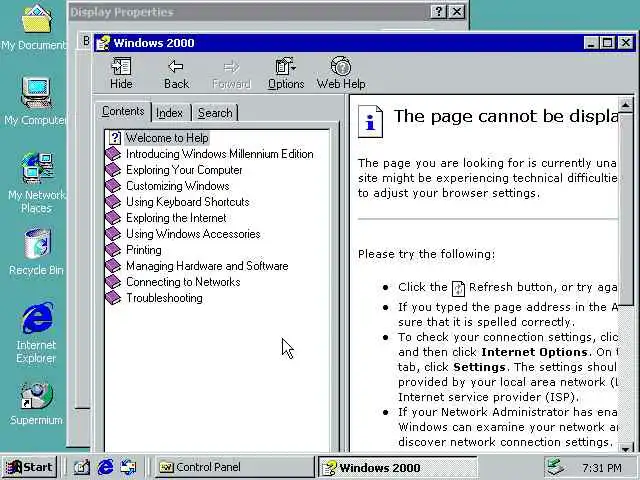This screenshot has height=480, width=640.
Task: Click the info page icon beside the heading
Action: tap(370, 122)
